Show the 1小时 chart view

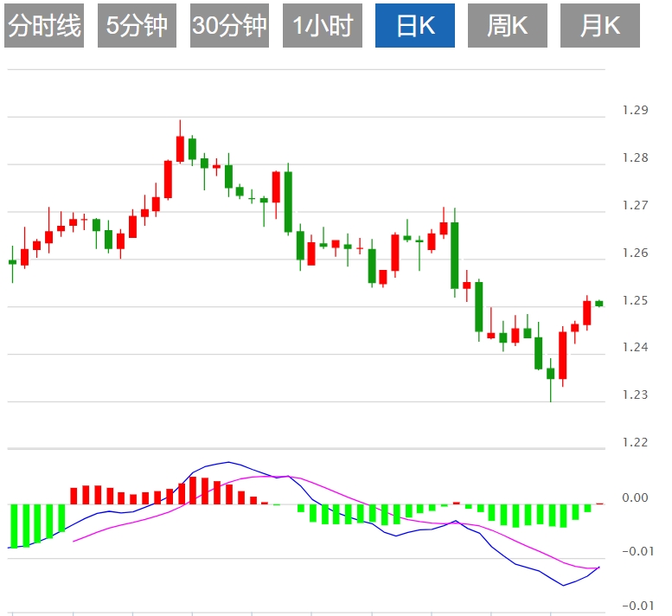tap(323, 26)
